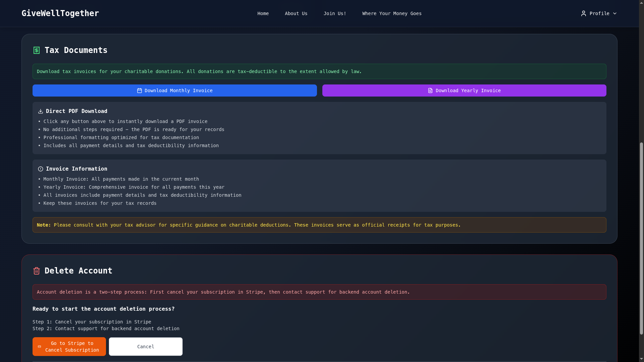Download the Monthly Invoice
Screen dimensions: 644x362
(x=178, y=90)
